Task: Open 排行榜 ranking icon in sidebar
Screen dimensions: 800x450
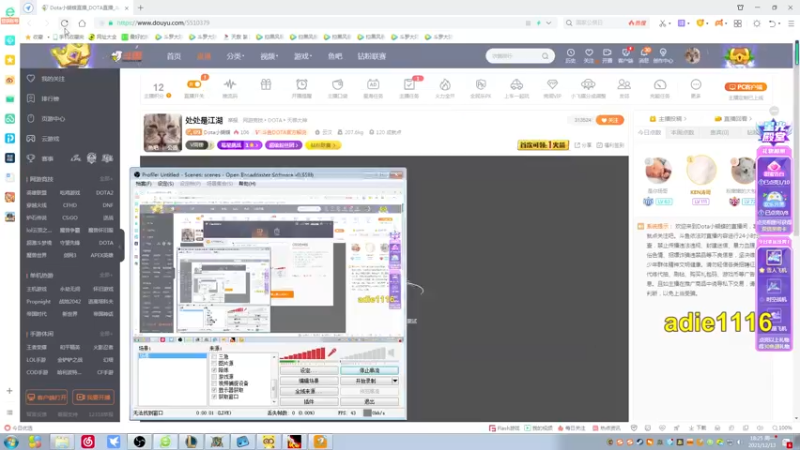Action: 31,98
